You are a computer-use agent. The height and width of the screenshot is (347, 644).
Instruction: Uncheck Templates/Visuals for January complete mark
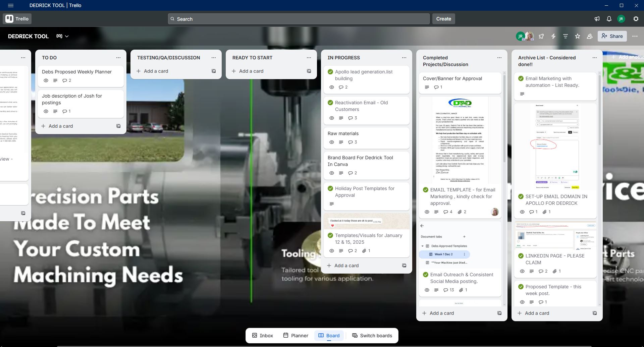(x=330, y=235)
